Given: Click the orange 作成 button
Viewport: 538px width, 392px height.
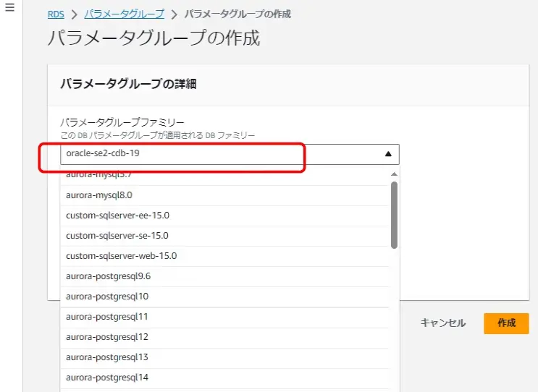Looking at the screenshot, I should tap(506, 323).
